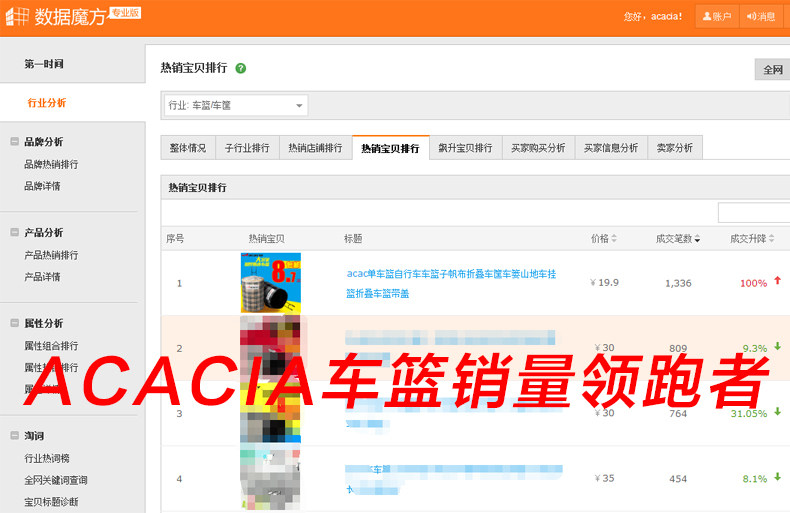The width and height of the screenshot is (790, 513).
Task: Click the search field above the table
Action: 754,213
